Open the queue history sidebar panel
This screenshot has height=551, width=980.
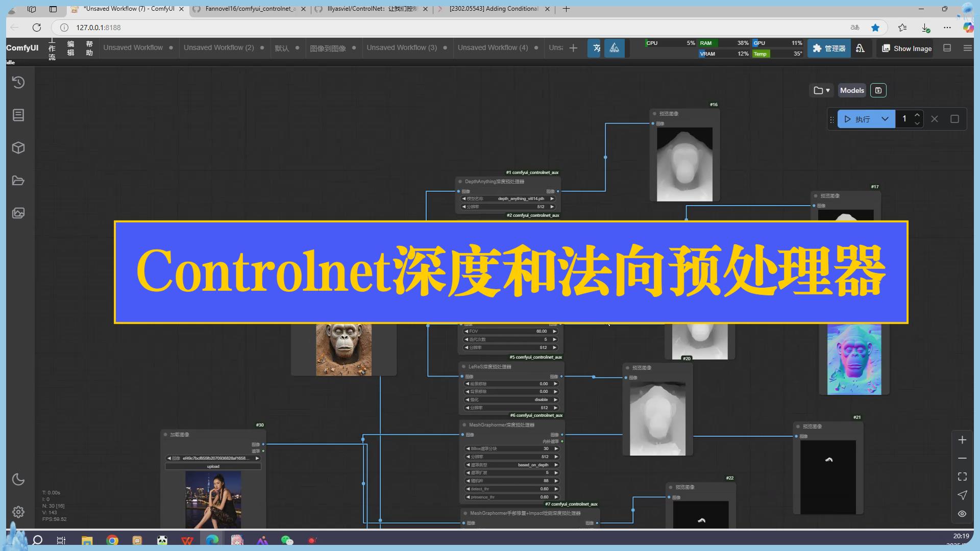18,82
